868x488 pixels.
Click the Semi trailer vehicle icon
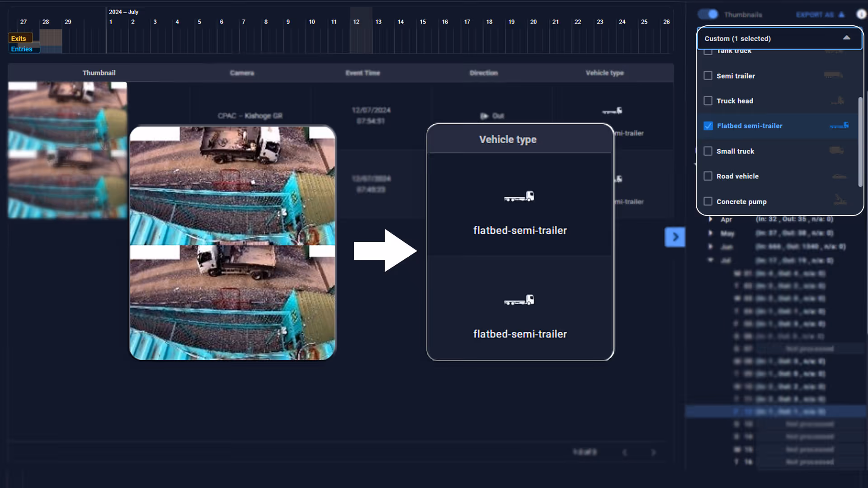pyautogui.click(x=833, y=75)
